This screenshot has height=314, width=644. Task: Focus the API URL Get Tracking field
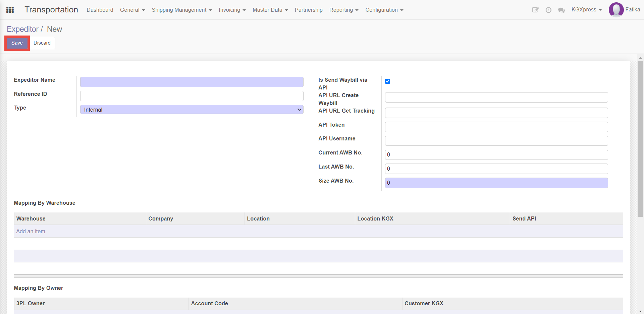[x=496, y=113]
